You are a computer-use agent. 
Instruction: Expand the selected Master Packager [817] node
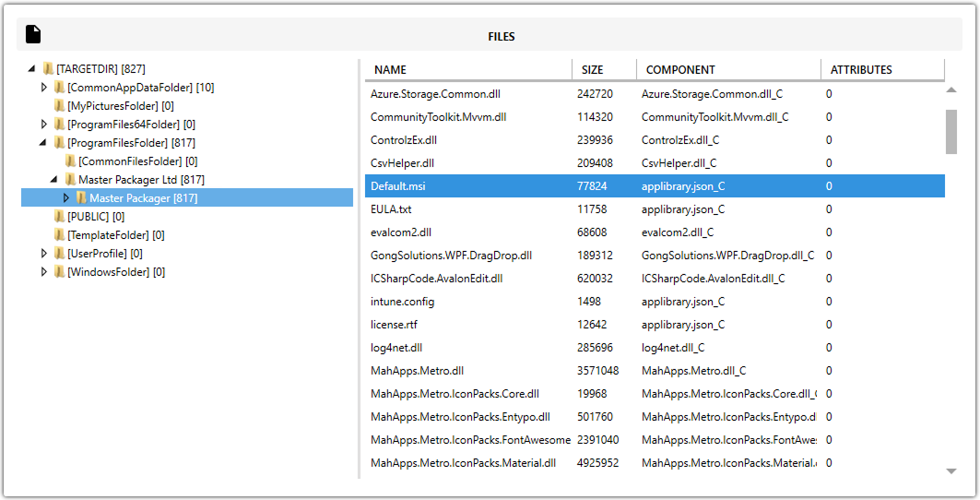click(66, 198)
